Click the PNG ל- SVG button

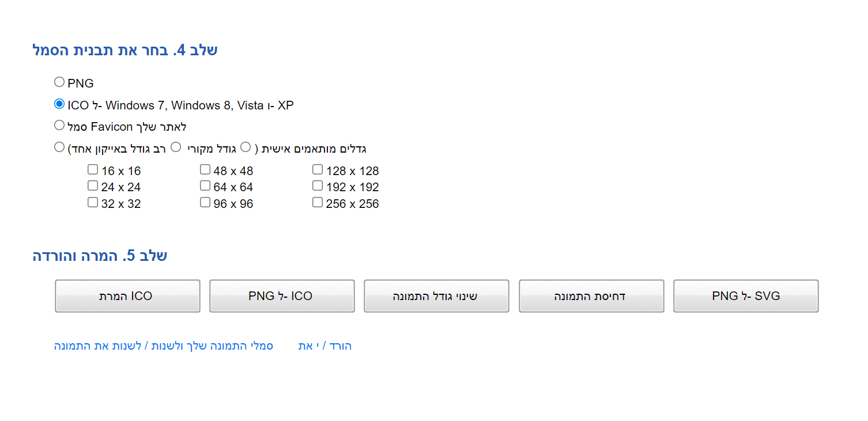coord(746,296)
